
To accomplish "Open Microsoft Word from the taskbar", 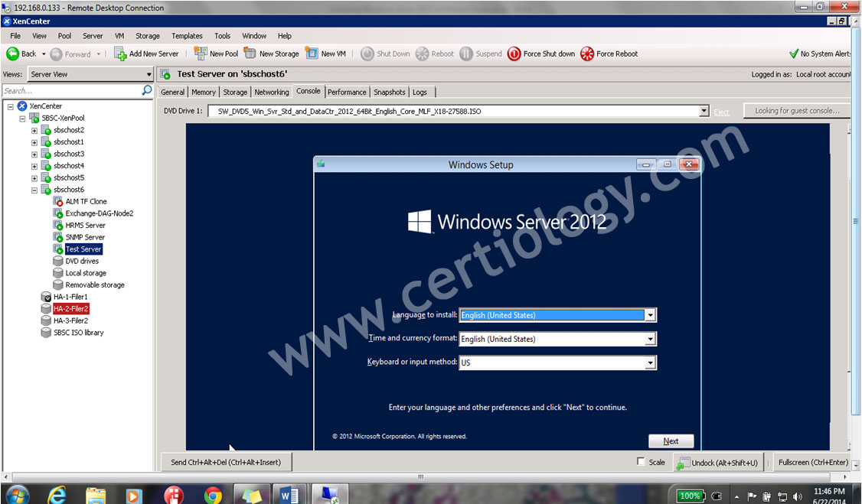I will [x=289, y=496].
